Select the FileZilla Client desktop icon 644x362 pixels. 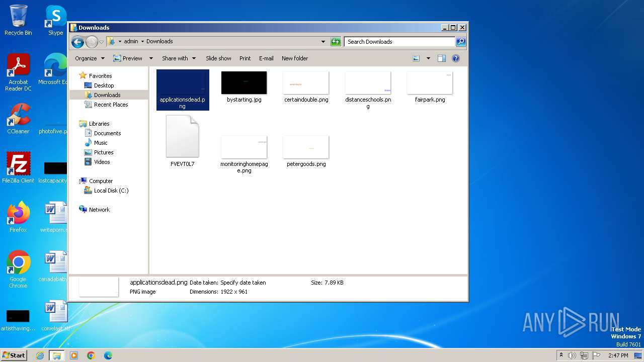[18, 168]
